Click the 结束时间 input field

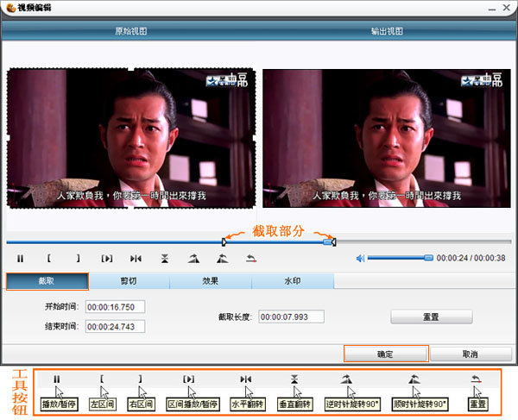[x=115, y=327]
